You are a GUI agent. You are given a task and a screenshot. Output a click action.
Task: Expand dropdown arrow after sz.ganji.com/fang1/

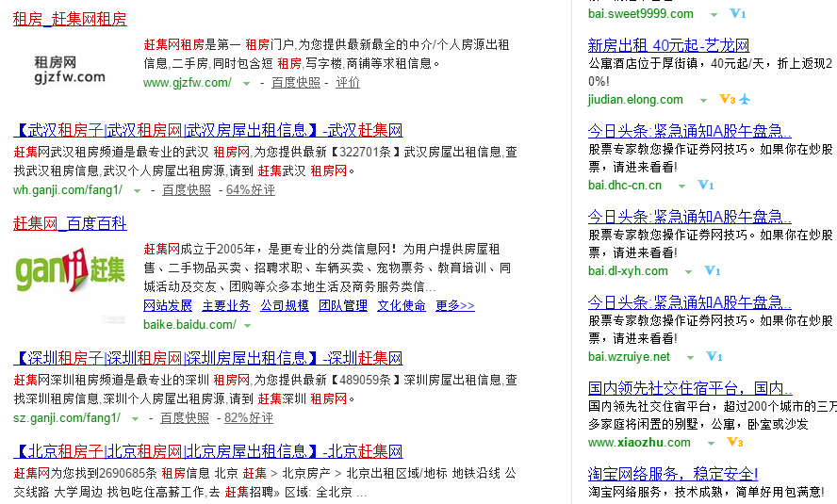click(x=135, y=419)
